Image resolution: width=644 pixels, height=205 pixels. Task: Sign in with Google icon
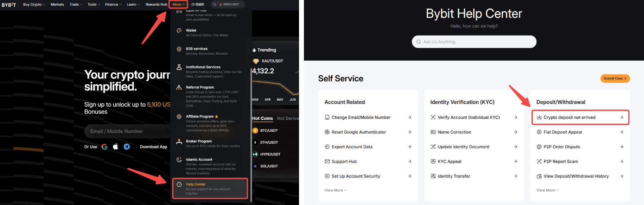point(105,147)
